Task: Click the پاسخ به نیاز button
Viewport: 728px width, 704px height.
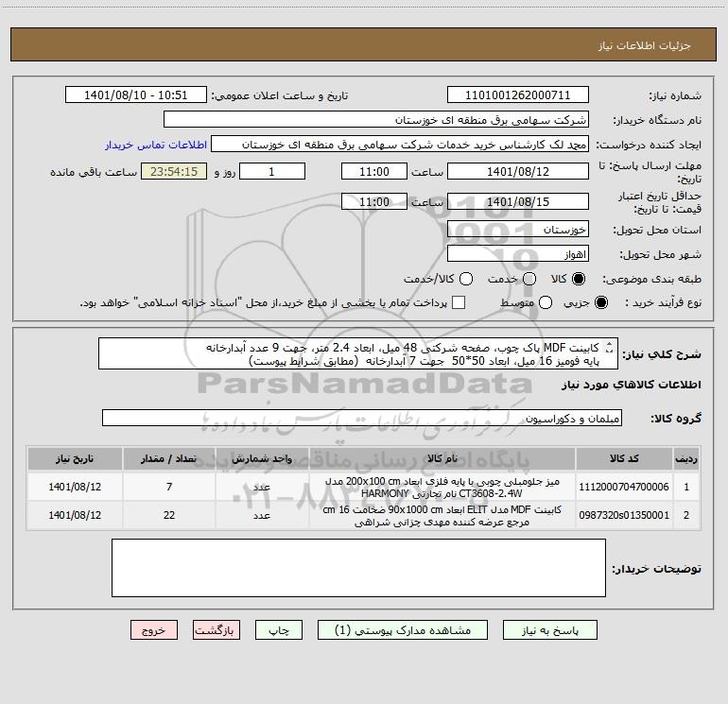Action: pyautogui.click(x=550, y=630)
